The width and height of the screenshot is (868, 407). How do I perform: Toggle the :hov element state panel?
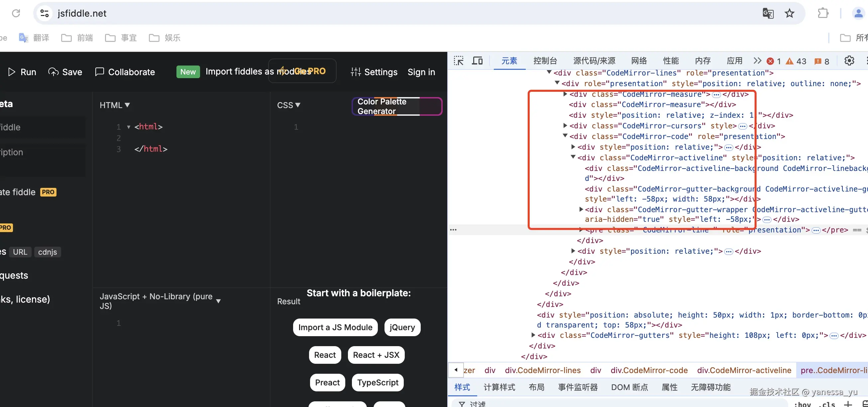(x=802, y=404)
